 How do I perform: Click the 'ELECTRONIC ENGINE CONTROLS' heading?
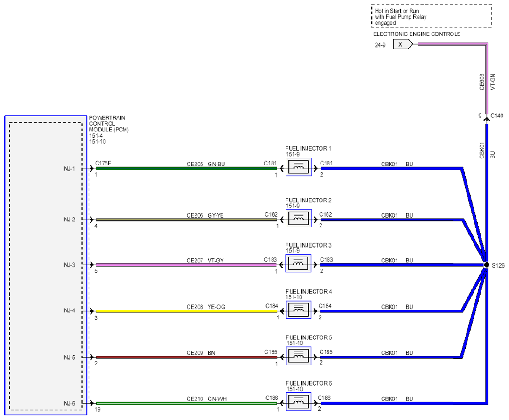coord(417,34)
